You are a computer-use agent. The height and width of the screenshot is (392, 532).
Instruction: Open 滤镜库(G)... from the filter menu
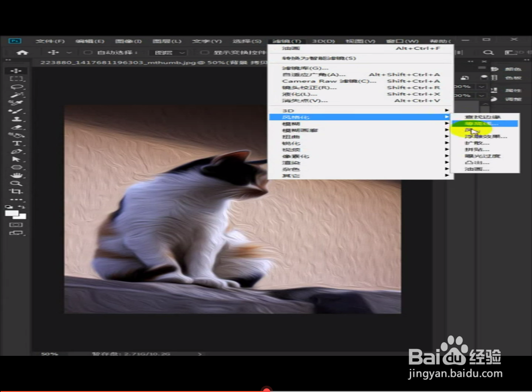pyautogui.click(x=361, y=68)
